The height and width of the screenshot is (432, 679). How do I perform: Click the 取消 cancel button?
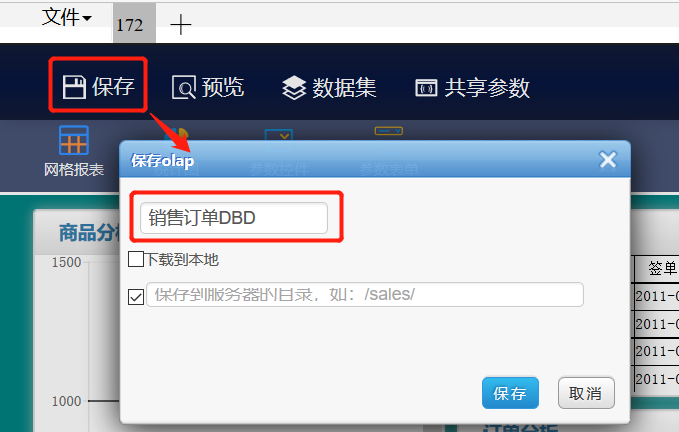(x=586, y=393)
